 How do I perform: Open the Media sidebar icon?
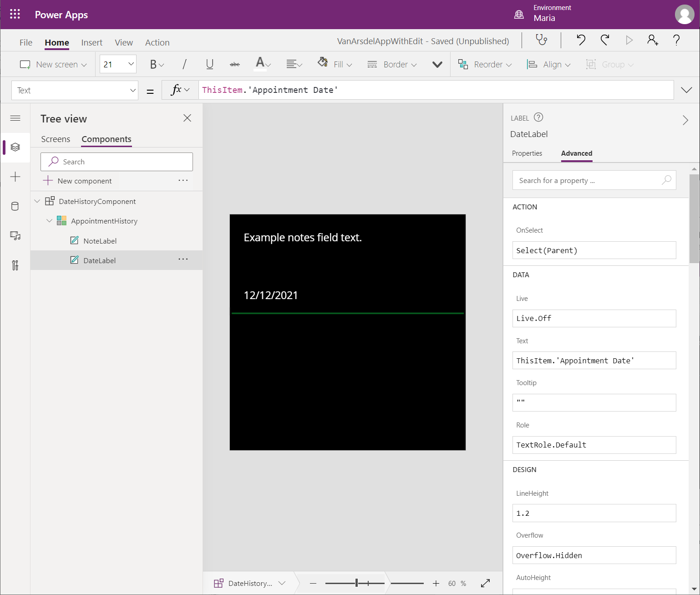click(x=15, y=236)
